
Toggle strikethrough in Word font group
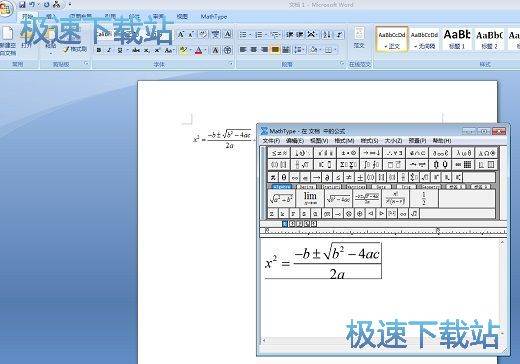tap(136, 51)
